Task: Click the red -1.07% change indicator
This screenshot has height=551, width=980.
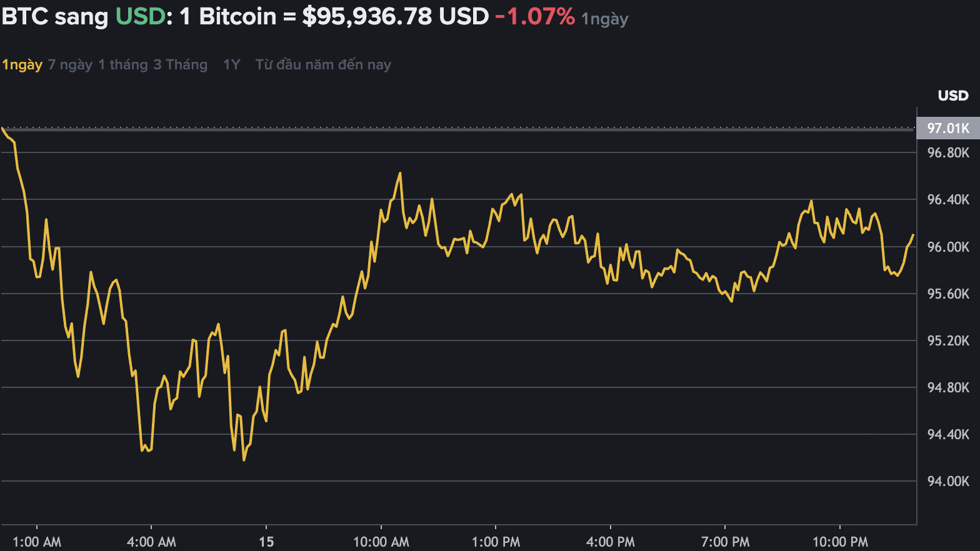Action: click(534, 17)
